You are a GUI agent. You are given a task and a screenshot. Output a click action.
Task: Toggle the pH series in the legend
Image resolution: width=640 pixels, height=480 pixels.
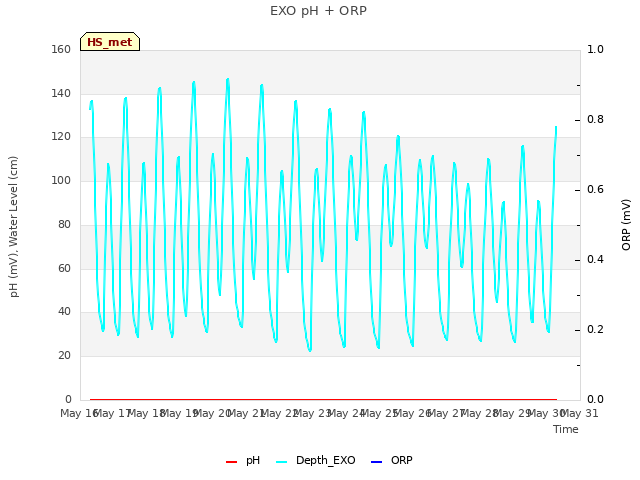click(243, 460)
